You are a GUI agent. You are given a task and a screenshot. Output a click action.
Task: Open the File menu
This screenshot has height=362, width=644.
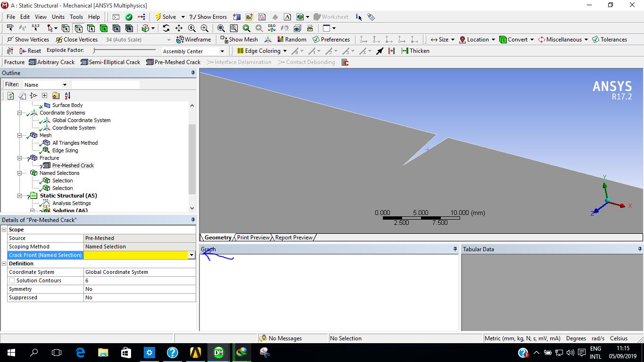[x=11, y=17]
